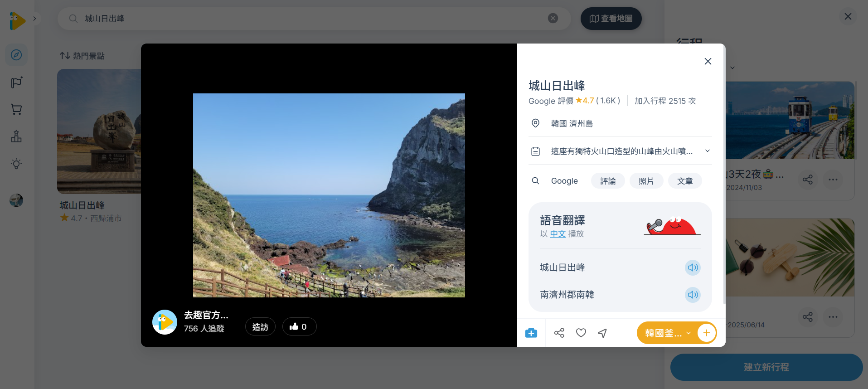Open the lightbulb ideas sidebar icon
Image resolution: width=868 pixels, height=389 pixels.
click(x=16, y=164)
